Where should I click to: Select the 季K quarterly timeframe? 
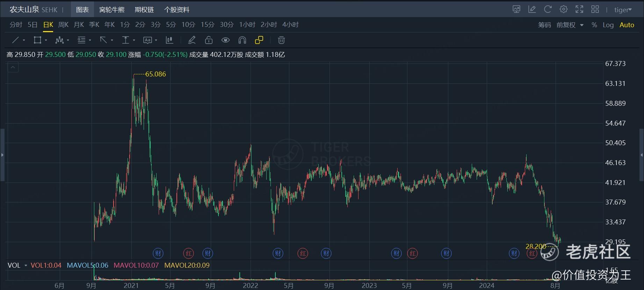coord(94,25)
